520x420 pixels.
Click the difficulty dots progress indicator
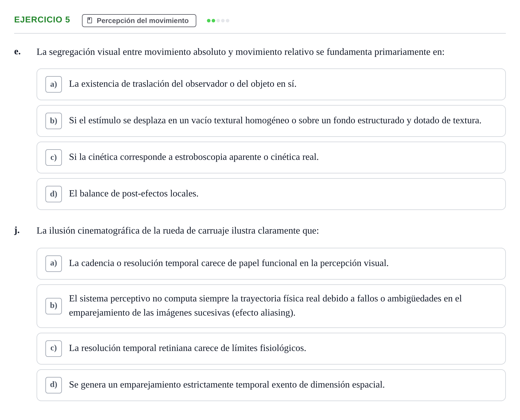[218, 21]
